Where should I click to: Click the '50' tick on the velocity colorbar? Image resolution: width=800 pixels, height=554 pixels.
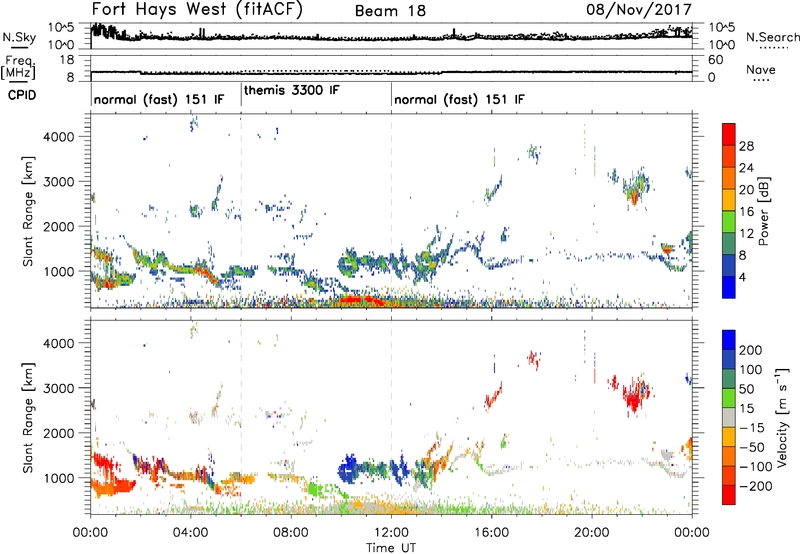[x=746, y=389]
